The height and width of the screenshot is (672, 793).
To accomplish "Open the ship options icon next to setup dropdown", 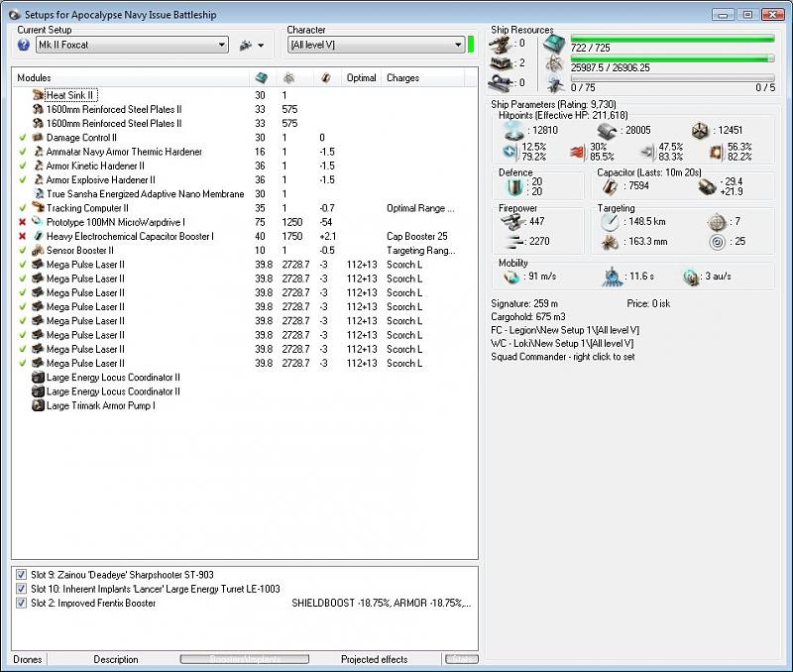I will coord(246,46).
